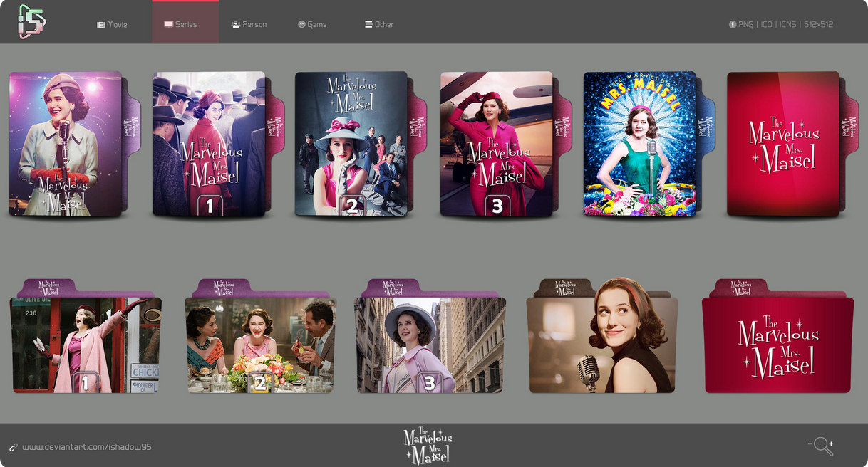This screenshot has height=467, width=868.
Task: Click the magnifier zoom icon in footer
Action: [821, 446]
